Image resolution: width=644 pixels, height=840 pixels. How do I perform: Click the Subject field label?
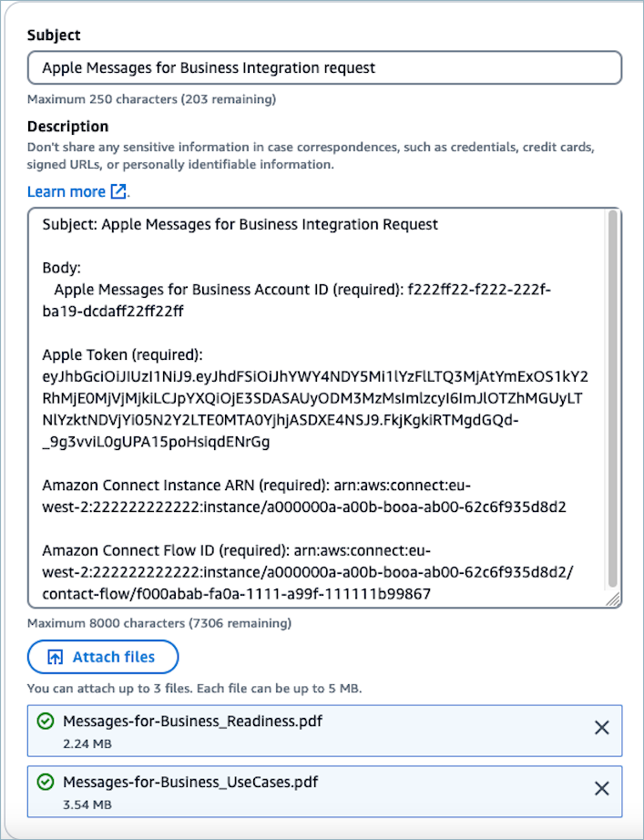[x=54, y=35]
